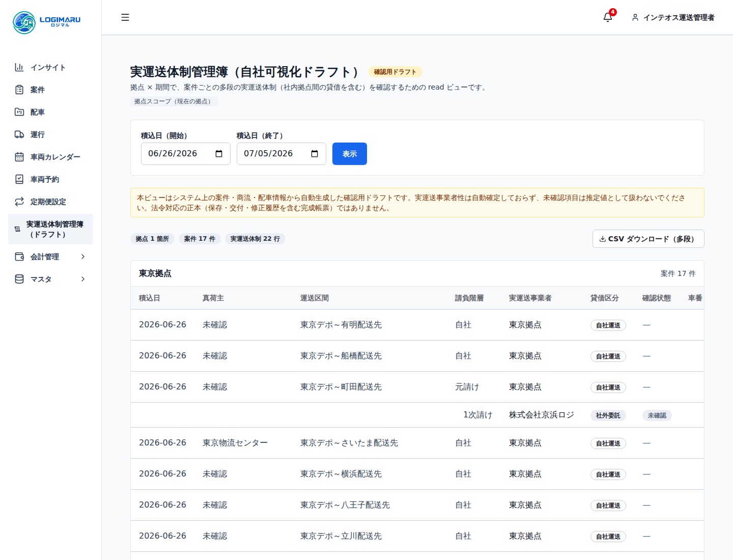
Task: Click the 未確認 status badge
Action: (x=657, y=415)
